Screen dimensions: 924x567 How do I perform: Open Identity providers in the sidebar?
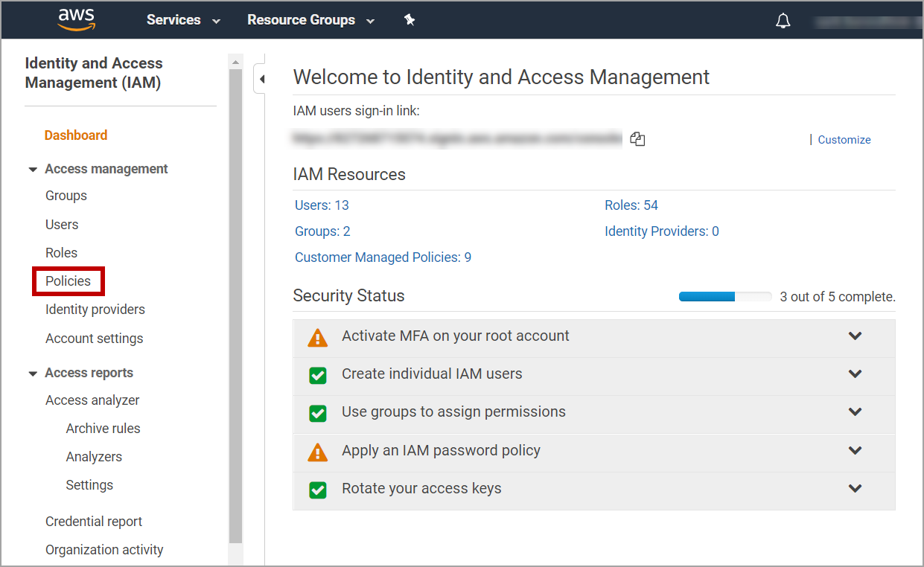[x=95, y=310]
